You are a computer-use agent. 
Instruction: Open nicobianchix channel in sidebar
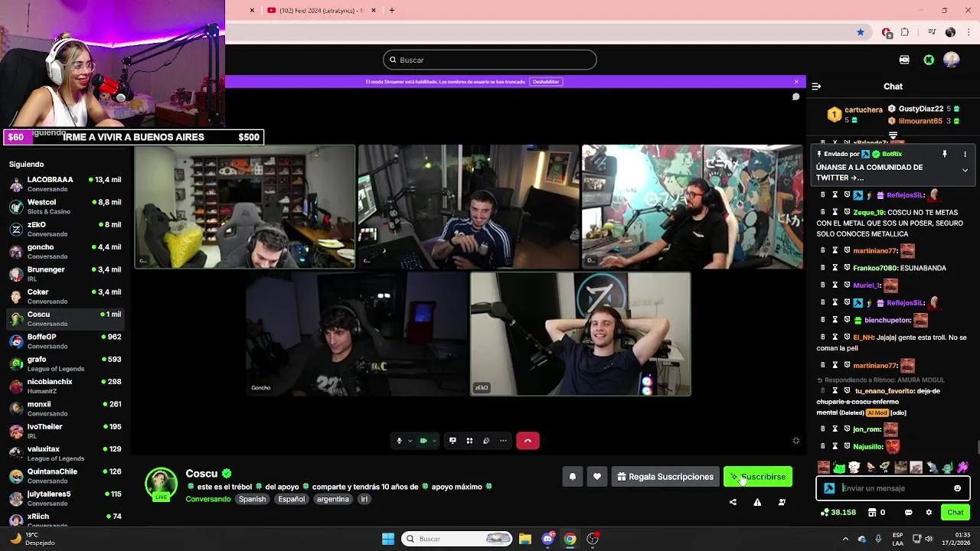click(x=65, y=386)
